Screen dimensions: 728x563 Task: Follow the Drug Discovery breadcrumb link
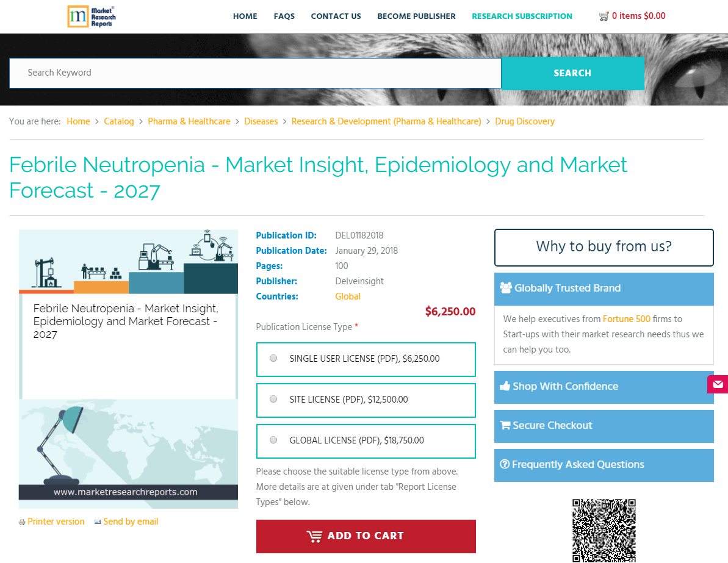pyautogui.click(x=525, y=121)
